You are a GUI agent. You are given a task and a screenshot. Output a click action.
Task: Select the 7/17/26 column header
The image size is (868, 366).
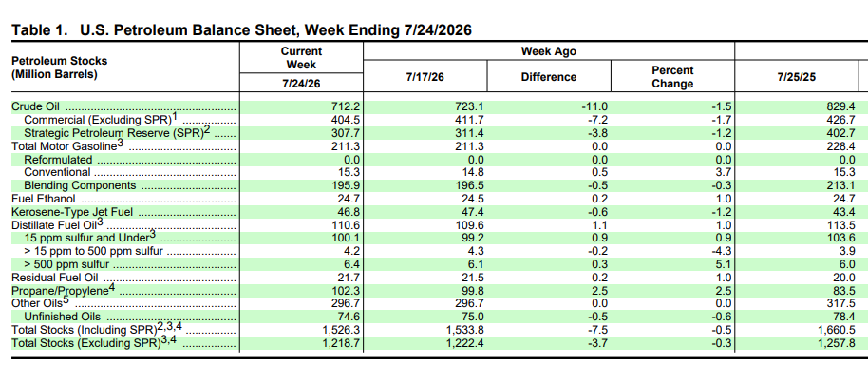(x=425, y=76)
